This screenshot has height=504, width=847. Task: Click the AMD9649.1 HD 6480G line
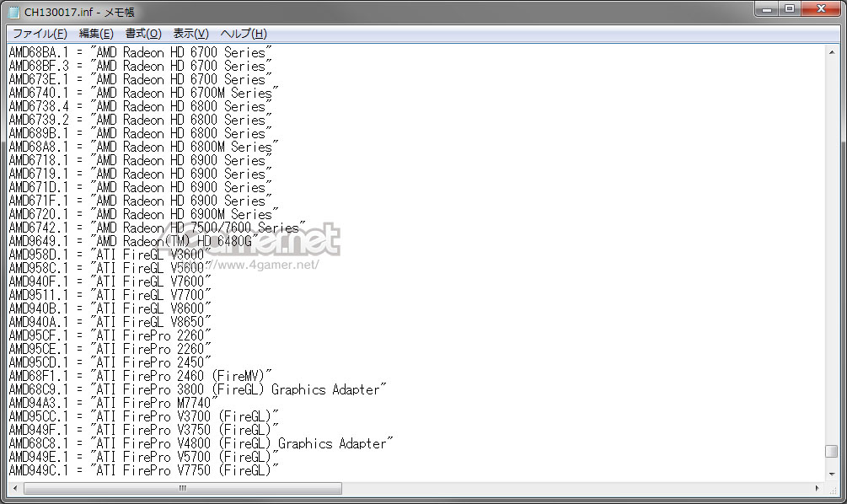133,242
